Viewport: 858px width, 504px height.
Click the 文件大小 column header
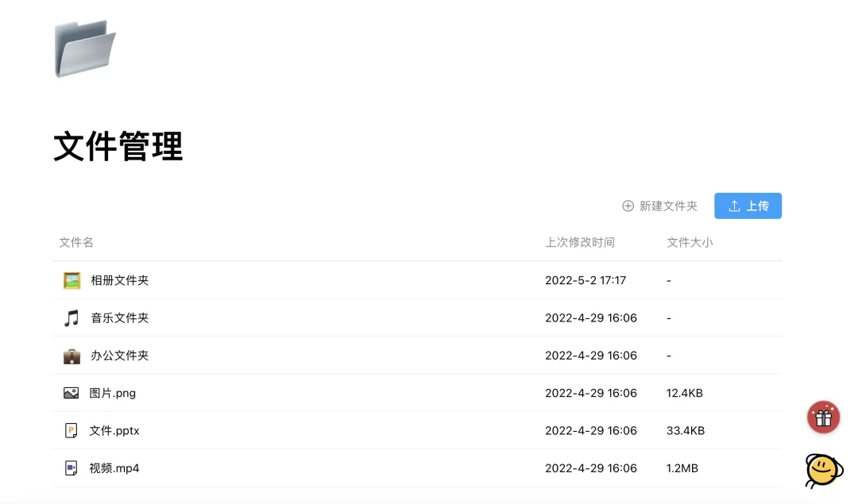click(690, 242)
